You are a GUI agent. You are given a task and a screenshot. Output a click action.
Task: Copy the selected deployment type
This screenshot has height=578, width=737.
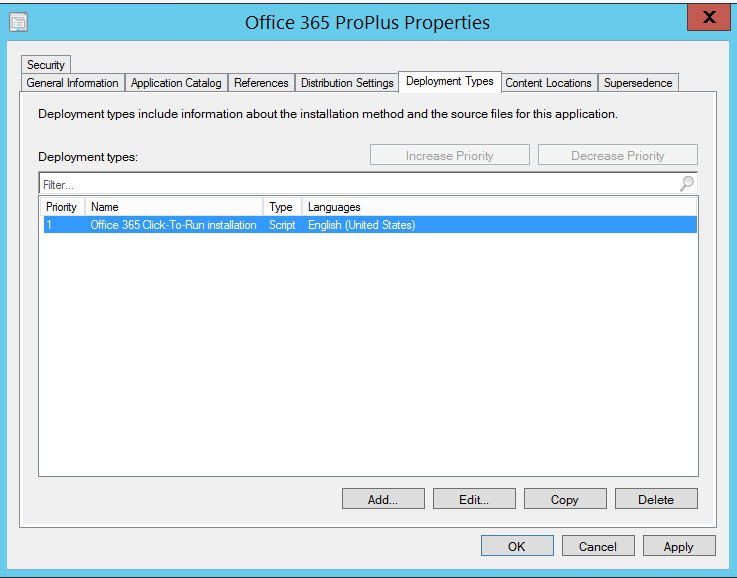pos(565,499)
